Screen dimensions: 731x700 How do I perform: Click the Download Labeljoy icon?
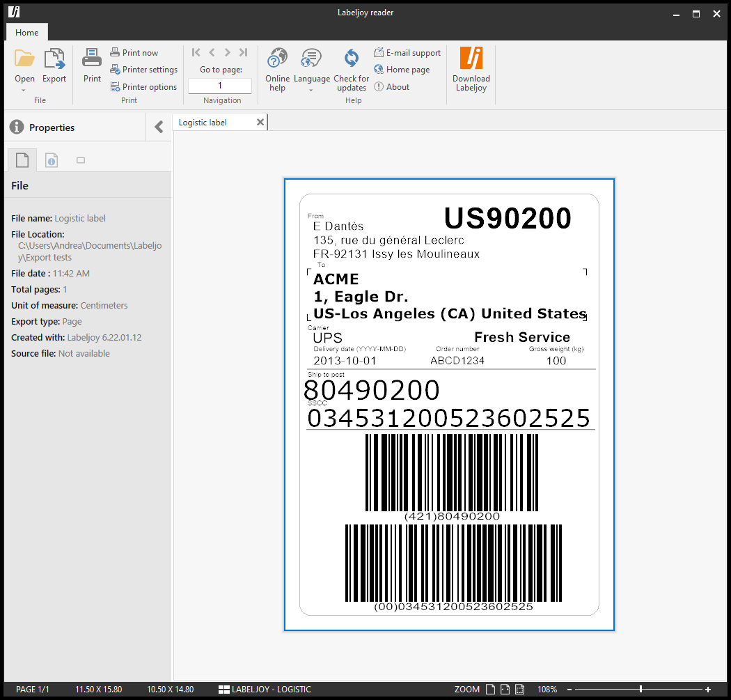pyautogui.click(x=471, y=58)
